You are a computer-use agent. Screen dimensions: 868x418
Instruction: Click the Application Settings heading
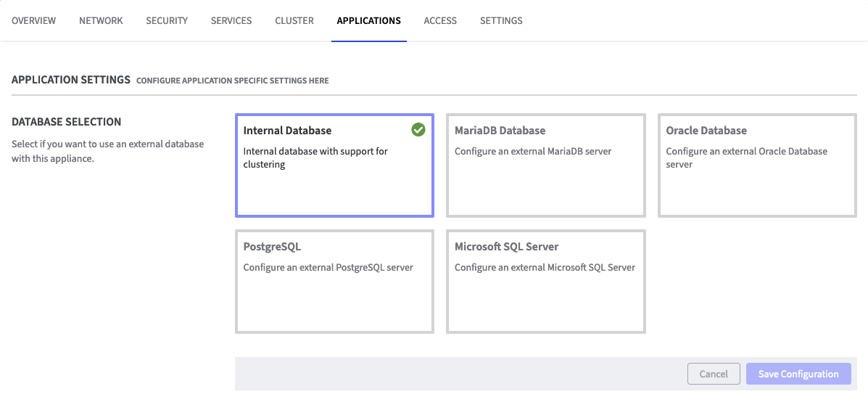click(x=71, y=79)
